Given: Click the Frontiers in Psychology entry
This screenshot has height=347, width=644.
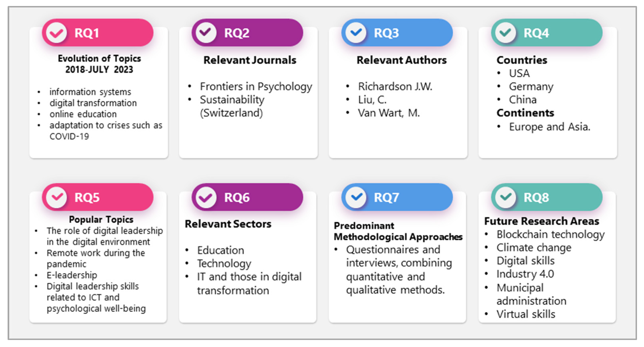Looking at the screenshot, I should pyautogui.click(x=256, y=87).
